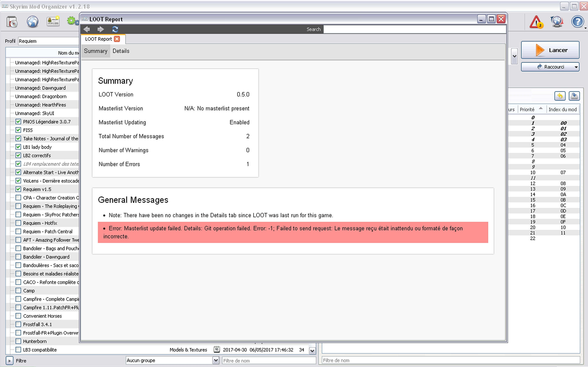Expand the filter panel chevron button
Screen dimensions: 588x367
point(9,361)
